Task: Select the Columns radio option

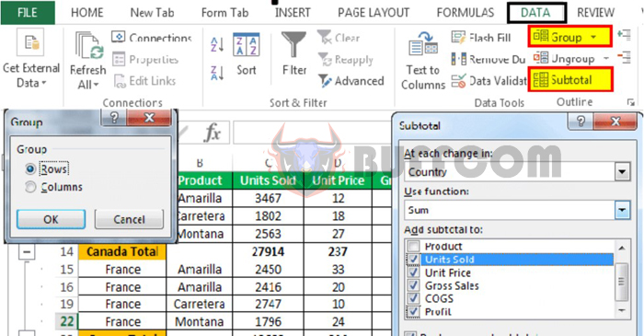Action: pos(30,187)
